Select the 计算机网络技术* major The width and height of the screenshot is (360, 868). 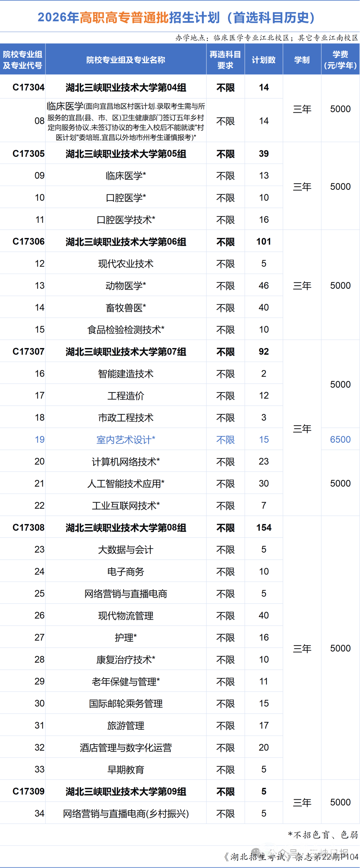tap(126, 462)
